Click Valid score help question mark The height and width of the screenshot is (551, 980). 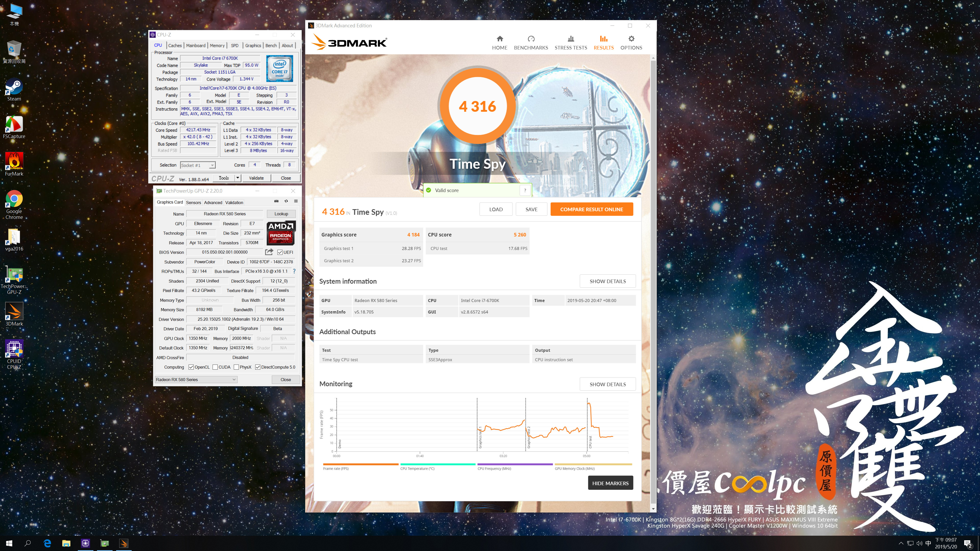click(525, 190)
